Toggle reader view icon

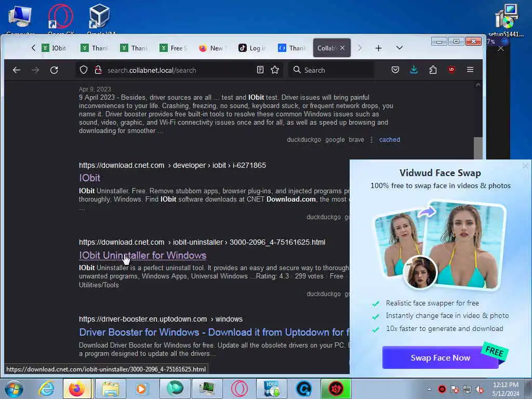click(x=260, y=70)
